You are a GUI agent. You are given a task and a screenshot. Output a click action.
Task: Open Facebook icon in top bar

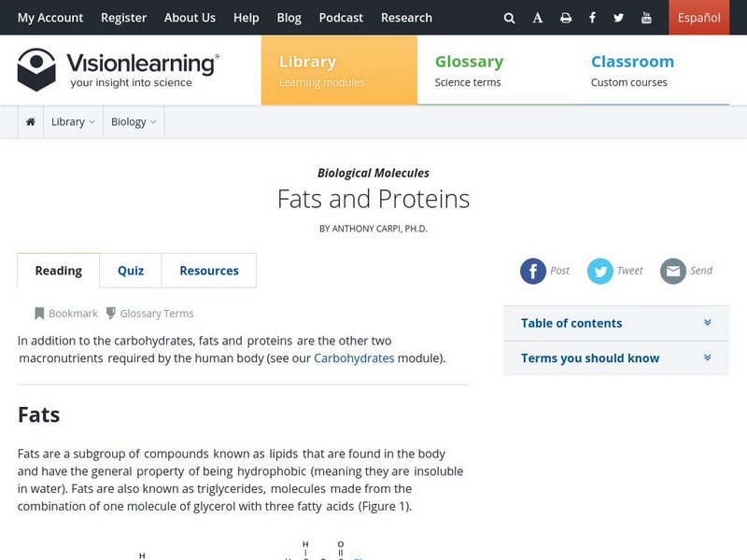[x=593, y=18]
